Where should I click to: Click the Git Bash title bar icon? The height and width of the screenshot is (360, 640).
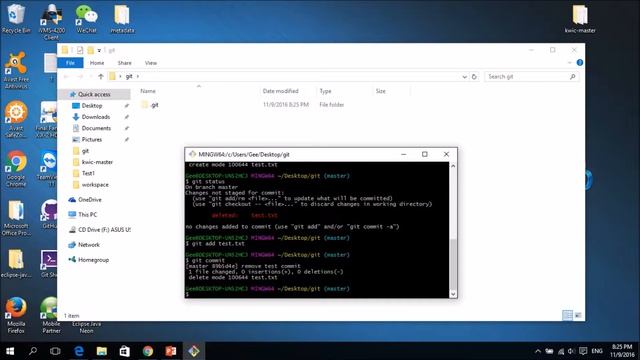click(192, 154)
